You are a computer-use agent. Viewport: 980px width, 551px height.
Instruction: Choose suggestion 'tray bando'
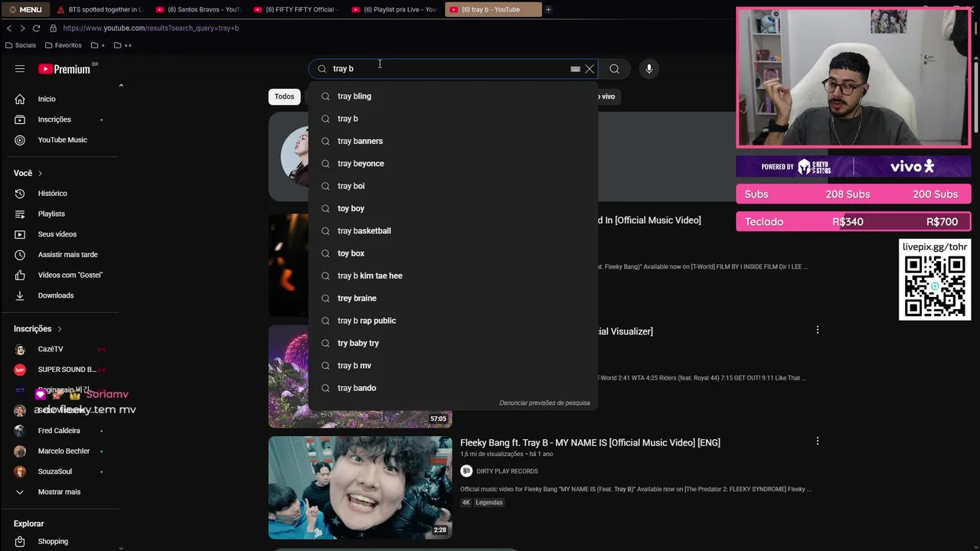click(x=453, y=388)
